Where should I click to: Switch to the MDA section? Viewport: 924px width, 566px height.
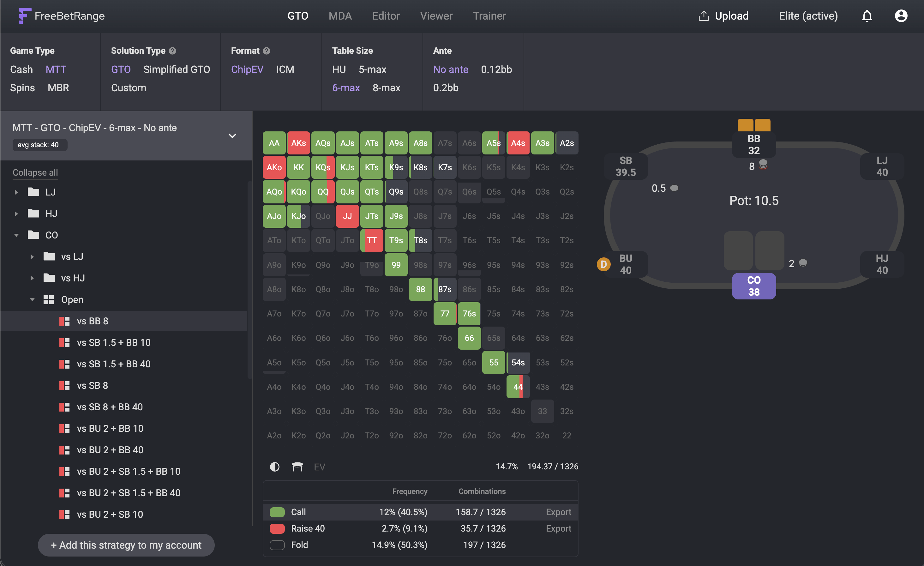tap(340, 16)
